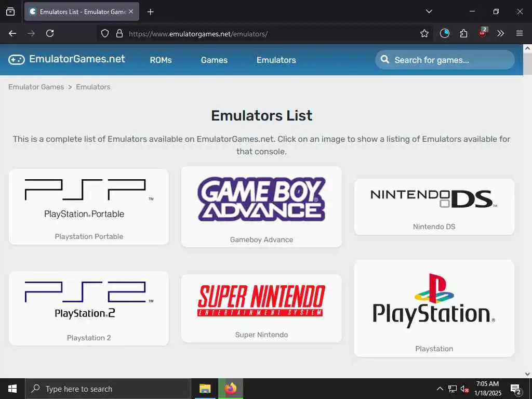Viewport: 532px width, 399px height.
Task: Open the taskbar clock and date
Action: click(x=487, y=389)
